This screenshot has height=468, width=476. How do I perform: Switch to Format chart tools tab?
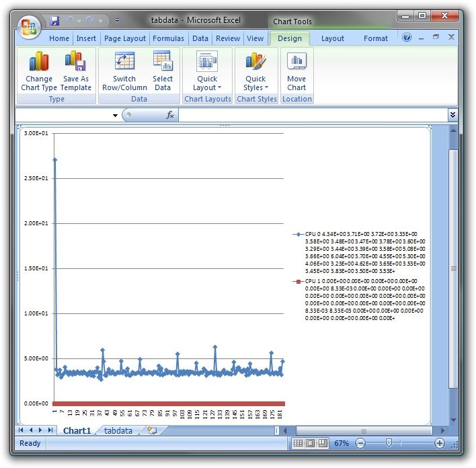tap(376, 38)
